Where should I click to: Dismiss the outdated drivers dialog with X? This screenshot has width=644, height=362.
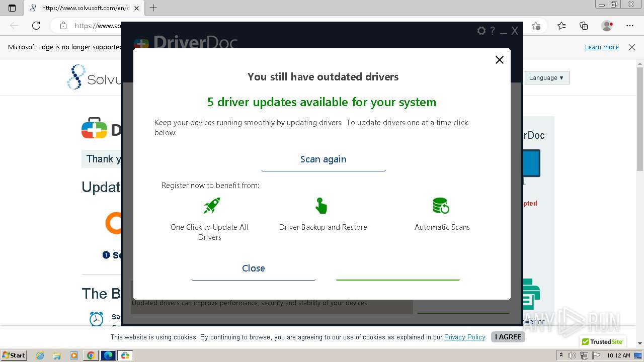pyautogui.click(x=500, y=60)
